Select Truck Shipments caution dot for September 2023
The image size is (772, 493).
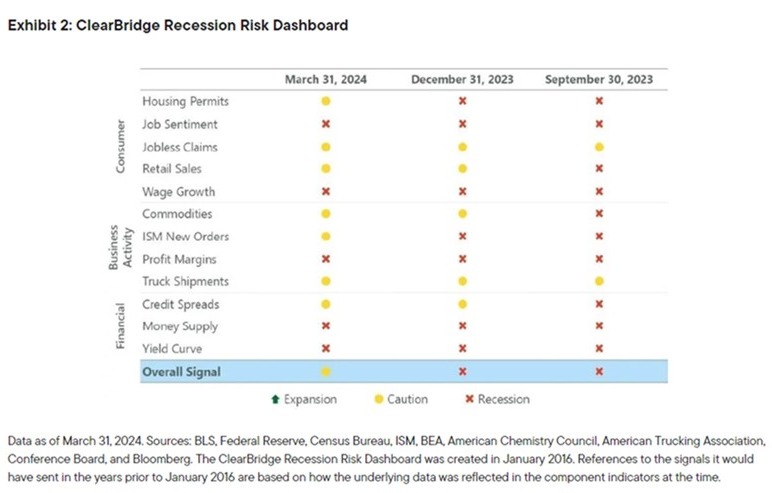[x=599, y=282]
